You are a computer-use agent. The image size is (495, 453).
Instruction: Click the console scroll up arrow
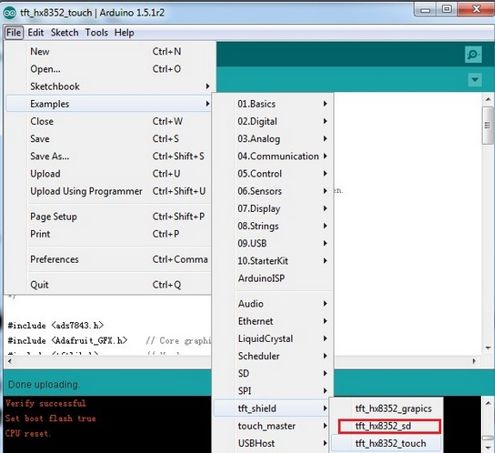[x=488, y=403]
